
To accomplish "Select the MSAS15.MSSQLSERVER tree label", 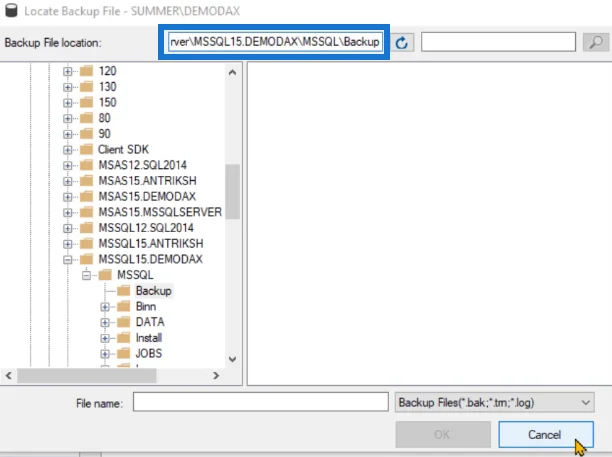I will click(160, 212).
